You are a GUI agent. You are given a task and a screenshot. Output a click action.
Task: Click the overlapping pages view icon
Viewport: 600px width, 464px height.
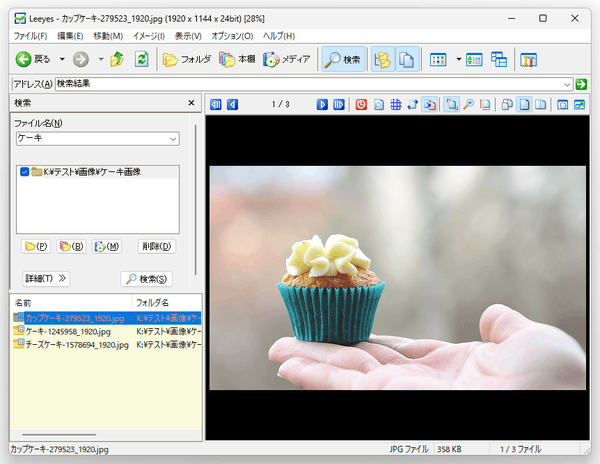coord(507,104)
